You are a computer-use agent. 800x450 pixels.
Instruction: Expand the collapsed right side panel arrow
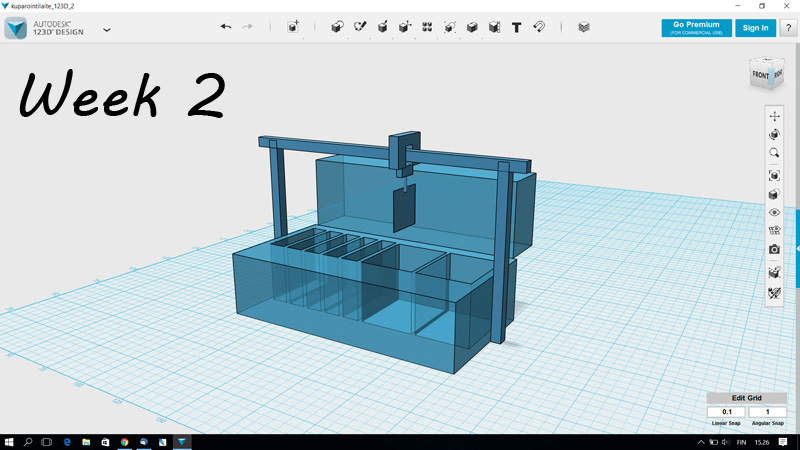click(797, 248)
